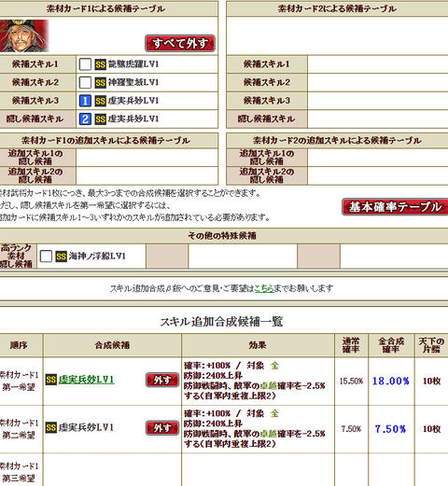This screenshot has height=486, width=448.
Task: Click the blue 7.50% gold synthesis rate
Action: tap(390, 429)
